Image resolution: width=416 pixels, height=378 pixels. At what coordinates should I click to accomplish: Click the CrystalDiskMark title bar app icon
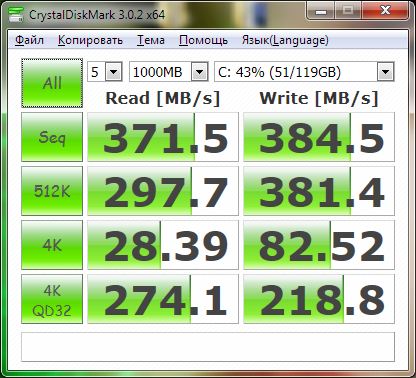[16, 14]
